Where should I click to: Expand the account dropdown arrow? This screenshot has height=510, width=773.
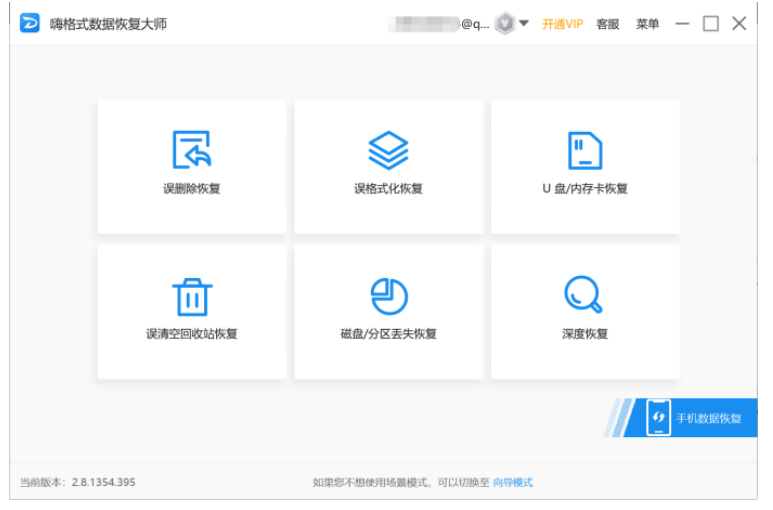pyautogui.click(x=524, y=24)
